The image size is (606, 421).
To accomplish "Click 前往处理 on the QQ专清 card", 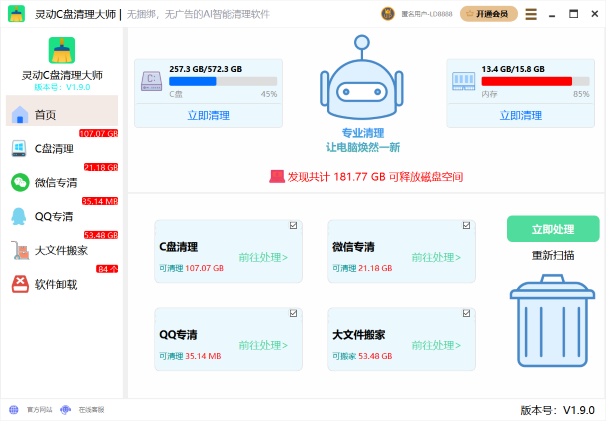I will click(263, 345).
